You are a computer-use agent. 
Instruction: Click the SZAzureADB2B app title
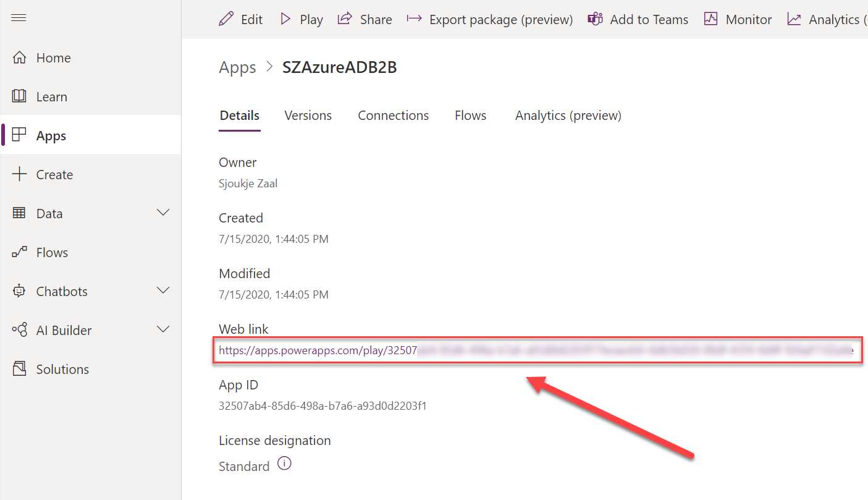point(340,67)
